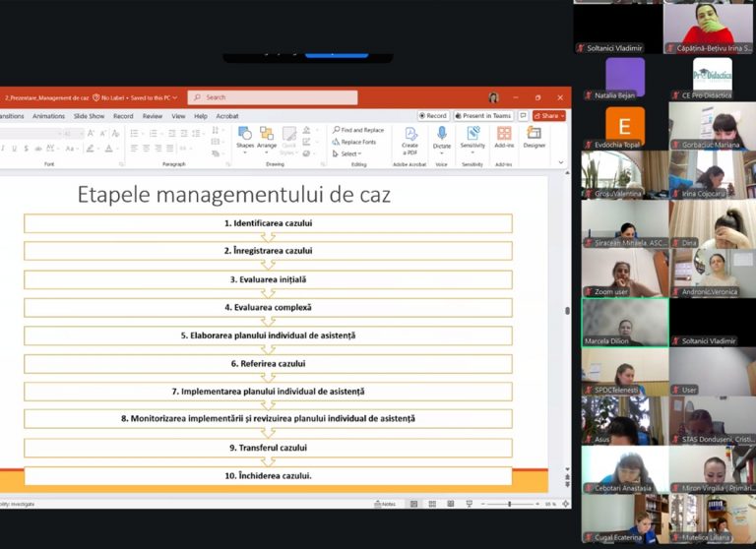Screen dimensions: 756x549
Task: Open the Shapes gallery
Action: 244,137
